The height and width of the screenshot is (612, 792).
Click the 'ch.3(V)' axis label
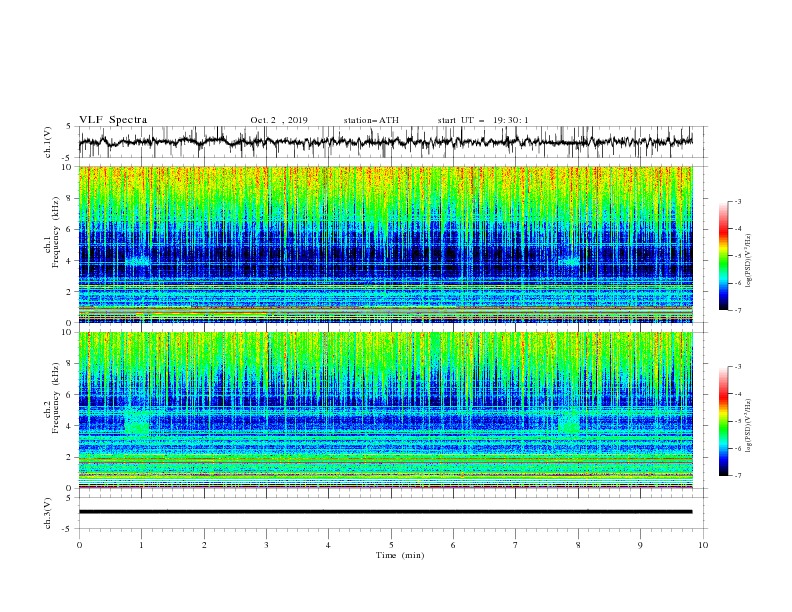(48, 513)
